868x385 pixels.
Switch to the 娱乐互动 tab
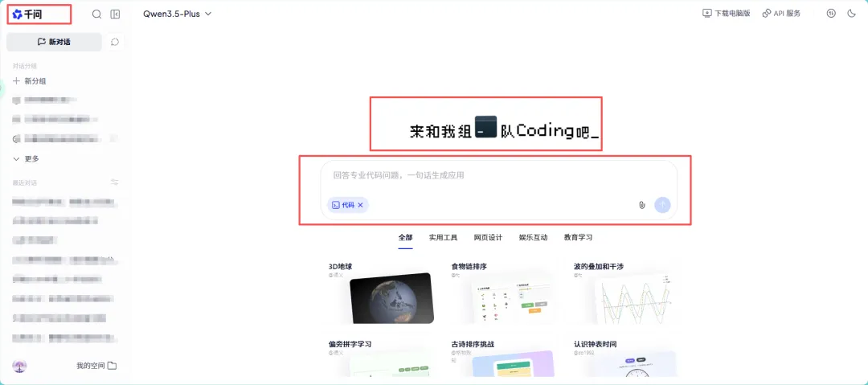pyautogui.click(x=533, y=238)
